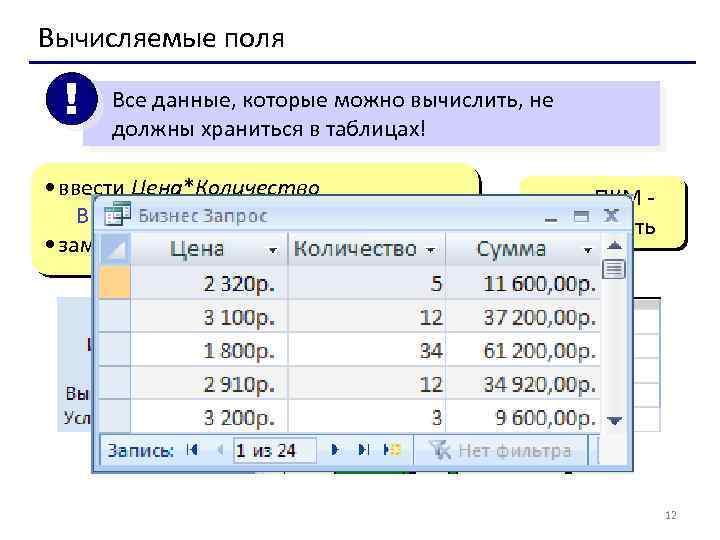Select the row with price 2 320р.

[x=115, y=283]
